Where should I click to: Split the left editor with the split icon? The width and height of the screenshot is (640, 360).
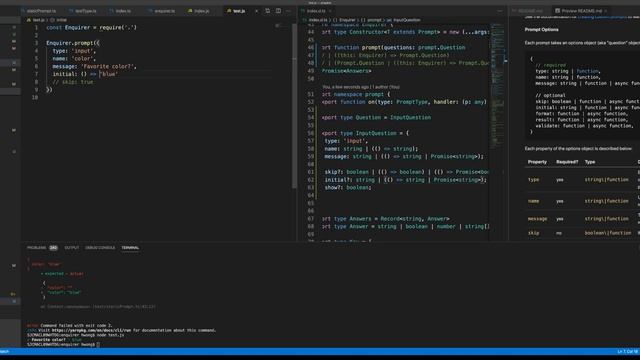[278, 11]
